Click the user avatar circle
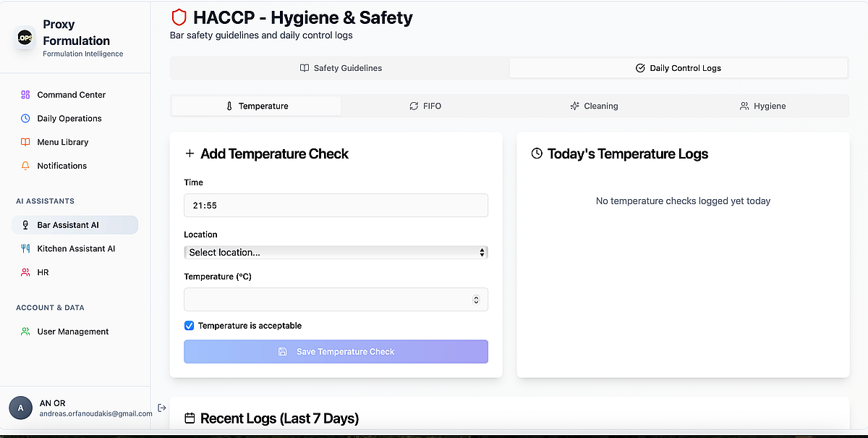 [20, 408]
